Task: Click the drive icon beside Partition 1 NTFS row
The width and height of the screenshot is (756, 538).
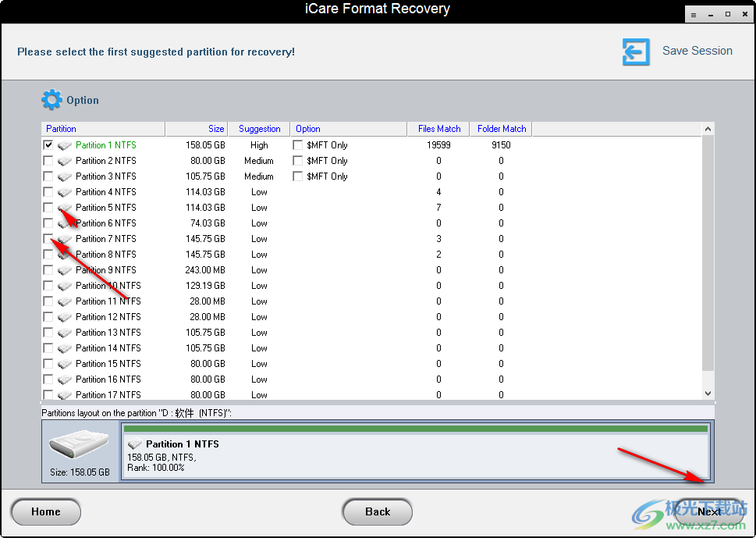Action: (65, 145)
